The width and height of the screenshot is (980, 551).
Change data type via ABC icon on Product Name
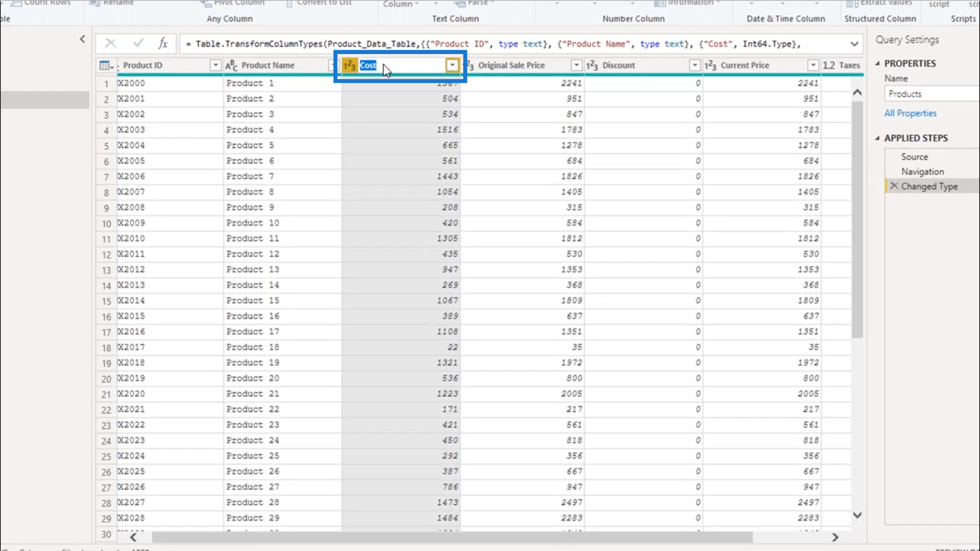coord(232,65)
